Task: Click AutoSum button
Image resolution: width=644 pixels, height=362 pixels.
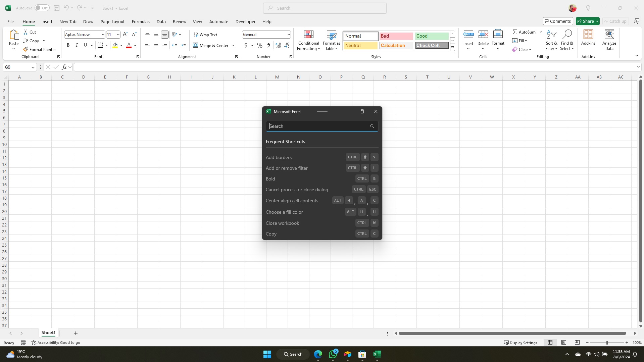Action: tap(524, 32)
